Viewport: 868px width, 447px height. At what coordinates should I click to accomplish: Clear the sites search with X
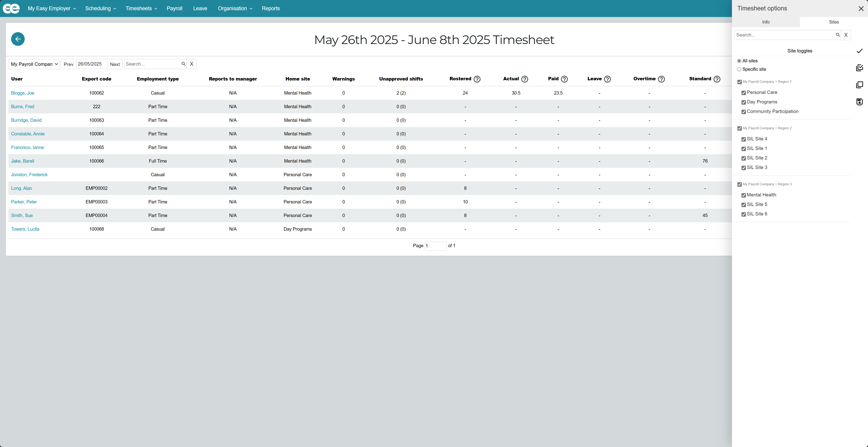pyautogui.click(x=846, y=35)
